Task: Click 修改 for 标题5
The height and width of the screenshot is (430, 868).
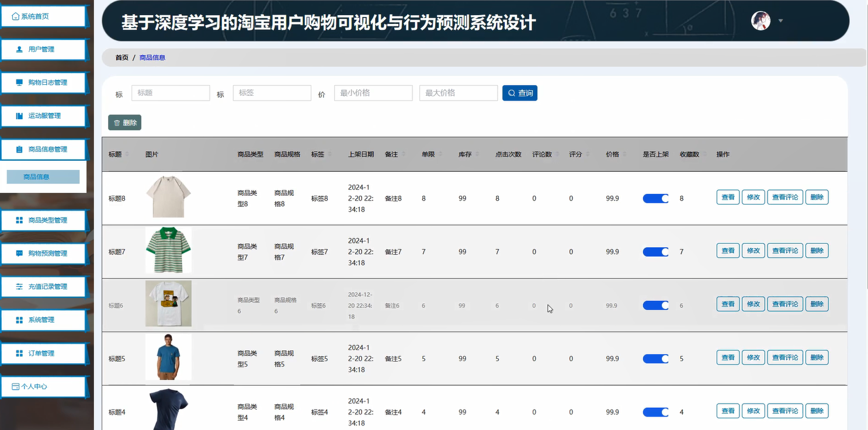Action: point(753,358)
